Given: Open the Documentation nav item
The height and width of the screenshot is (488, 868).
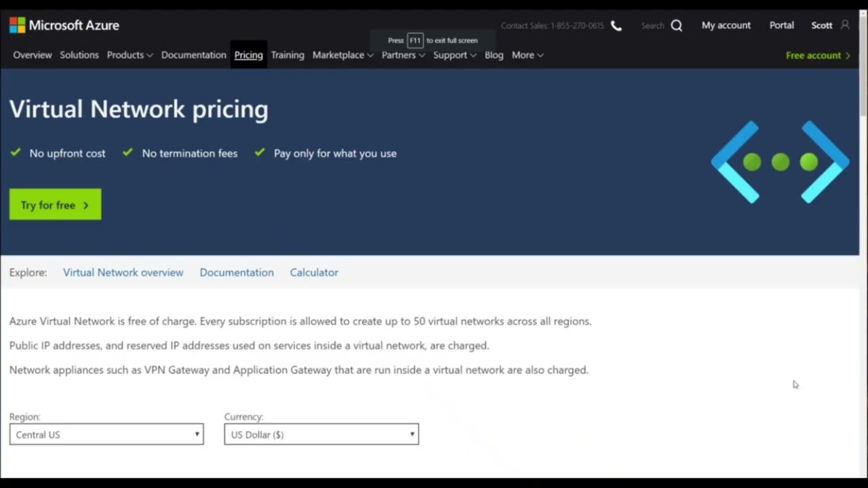Looking at the screenshot, I should click(194, 55).
